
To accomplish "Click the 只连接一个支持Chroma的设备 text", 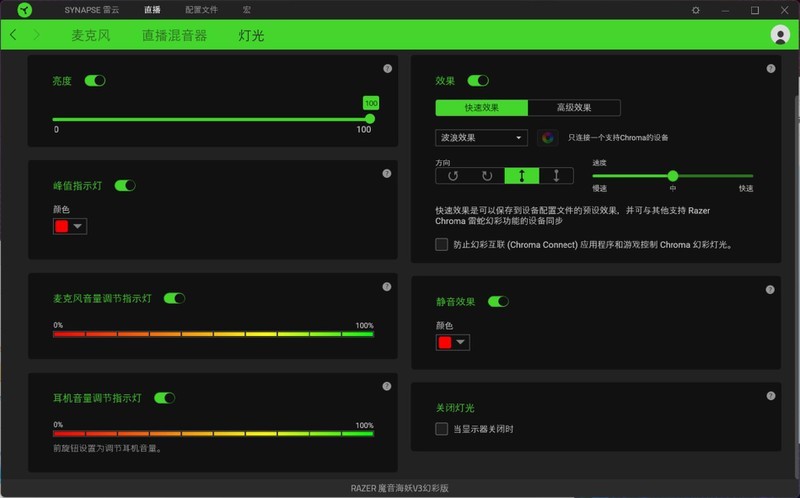I will tap(618, 138).
